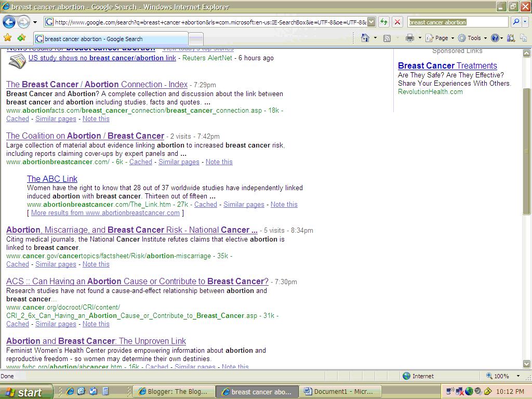Open 'Abortion and Breast Cancer: The Unproven Link'
532x399 pixels.
click(96, 341)
